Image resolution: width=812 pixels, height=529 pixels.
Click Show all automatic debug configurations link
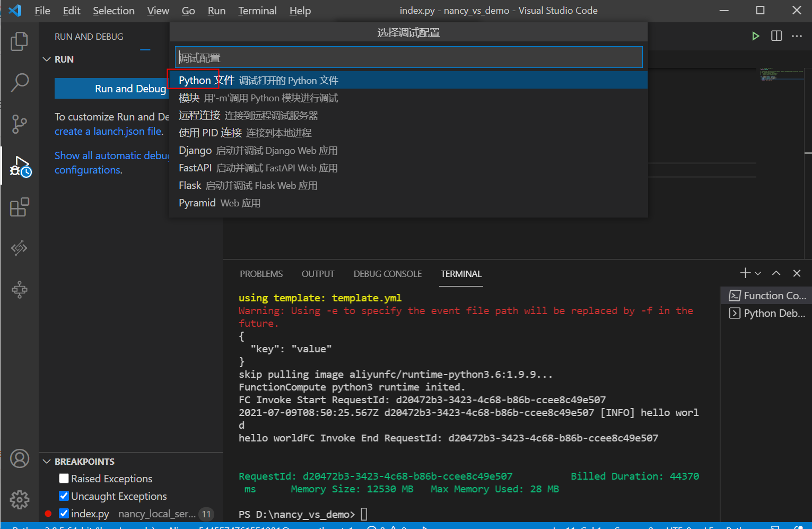tap(112, 162)
